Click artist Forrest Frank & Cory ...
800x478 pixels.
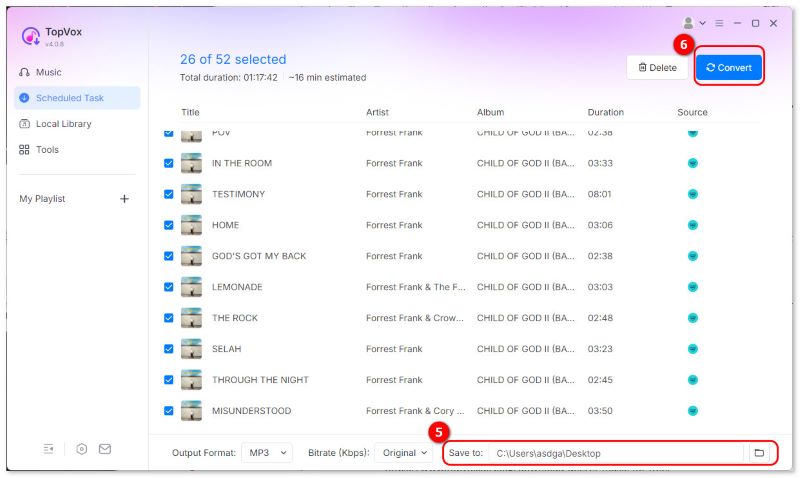coord(415,411)
